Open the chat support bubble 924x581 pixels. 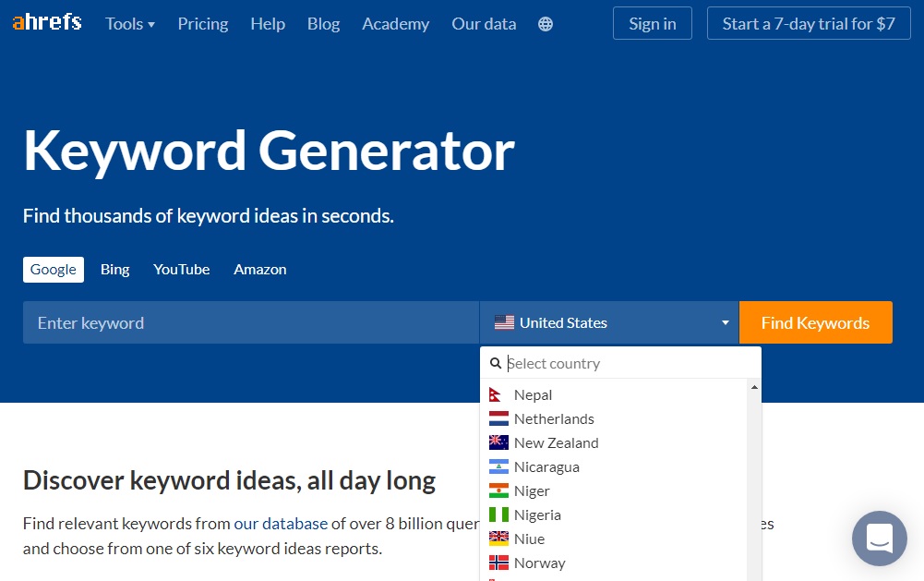[x=879, y=538]
